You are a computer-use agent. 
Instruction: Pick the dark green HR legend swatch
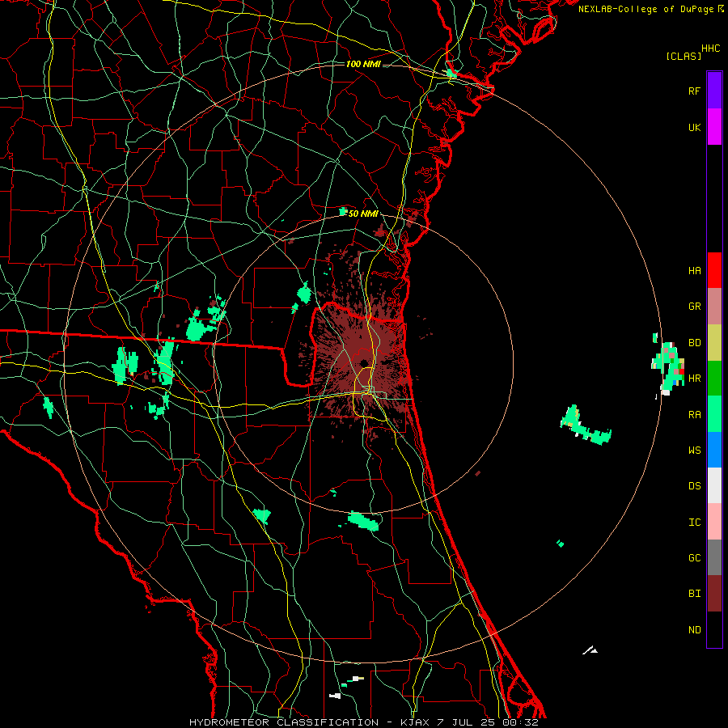[714, 379]
